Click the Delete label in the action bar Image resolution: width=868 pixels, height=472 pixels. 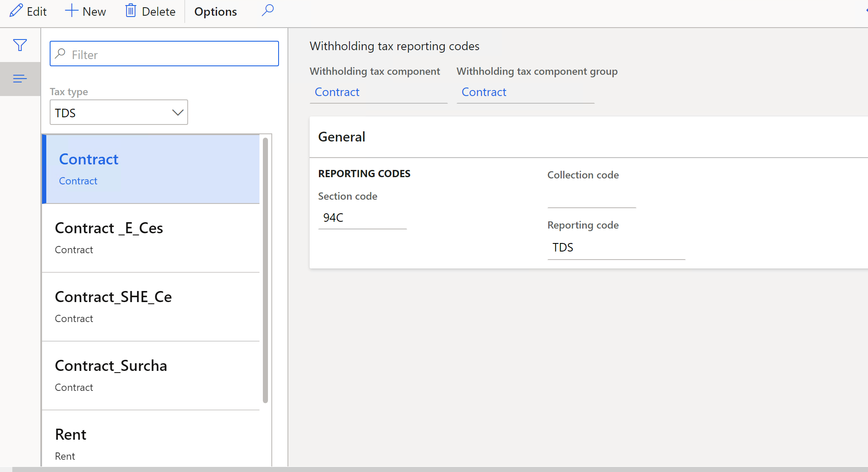tap(158, 11)
